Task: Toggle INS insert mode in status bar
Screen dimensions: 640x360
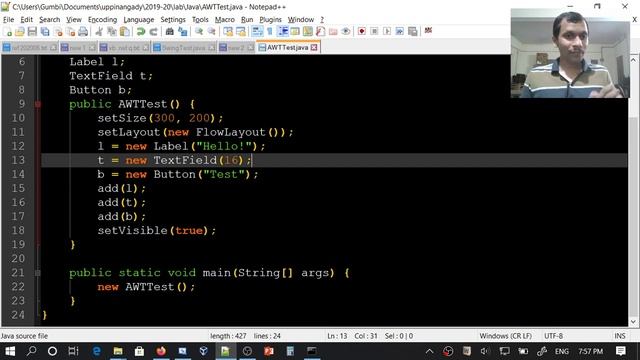Action: [x=620, y=336]
